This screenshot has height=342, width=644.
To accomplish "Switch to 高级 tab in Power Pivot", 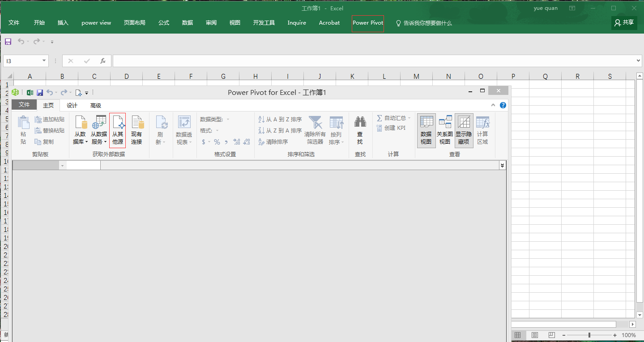I will tap(96, 106).
